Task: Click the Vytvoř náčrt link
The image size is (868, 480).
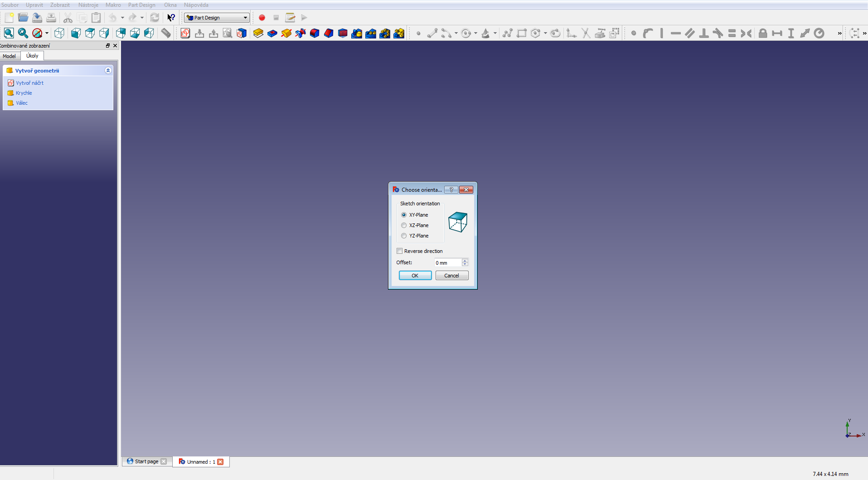Action: coord(29,83)
